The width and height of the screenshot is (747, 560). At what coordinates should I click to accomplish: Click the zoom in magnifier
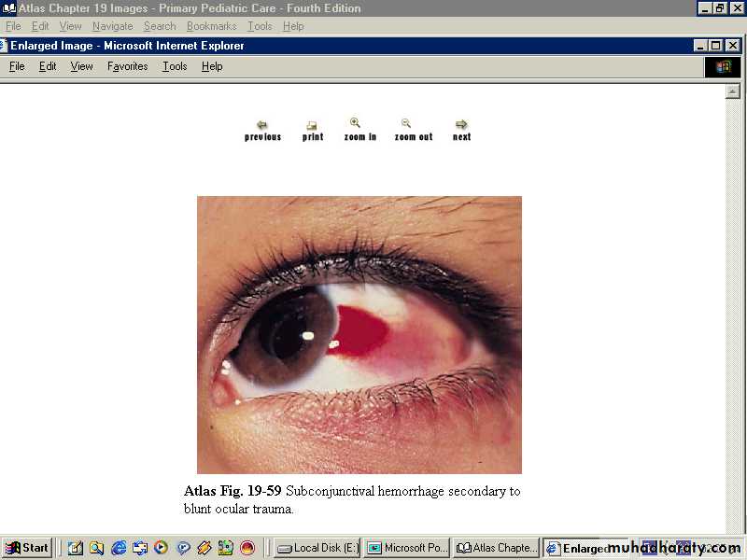359,130
